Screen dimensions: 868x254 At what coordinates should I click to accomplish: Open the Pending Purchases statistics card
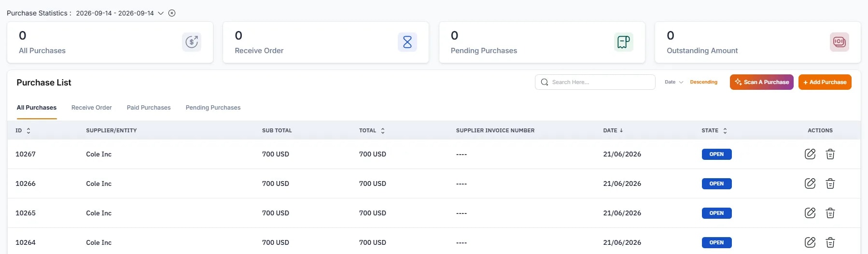[x=542, y=42]
